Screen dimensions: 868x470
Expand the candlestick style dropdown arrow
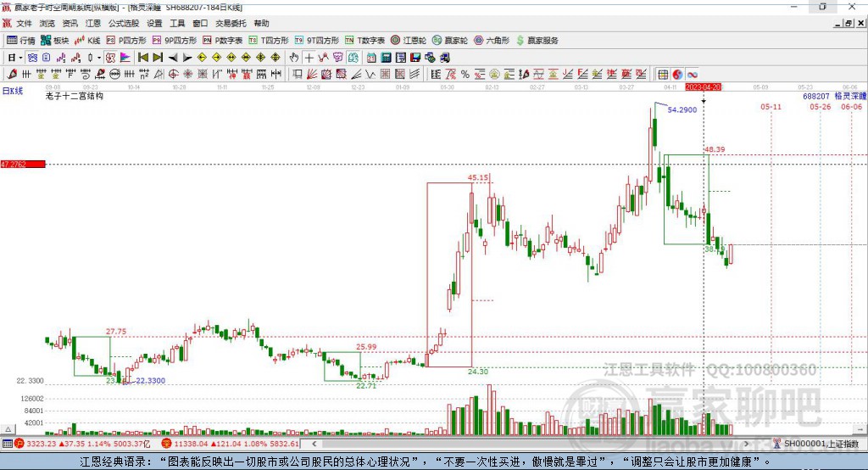(99, 58)
